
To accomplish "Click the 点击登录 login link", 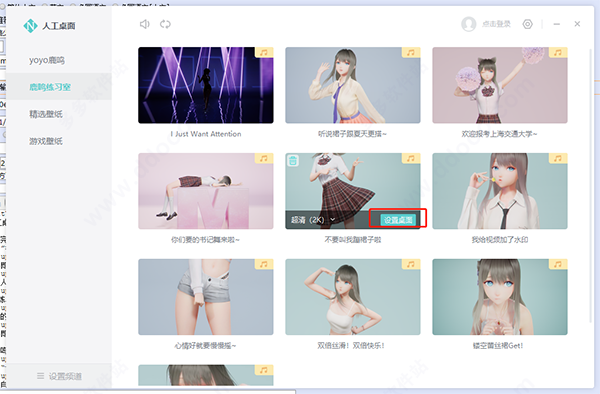I will point(496,24).
